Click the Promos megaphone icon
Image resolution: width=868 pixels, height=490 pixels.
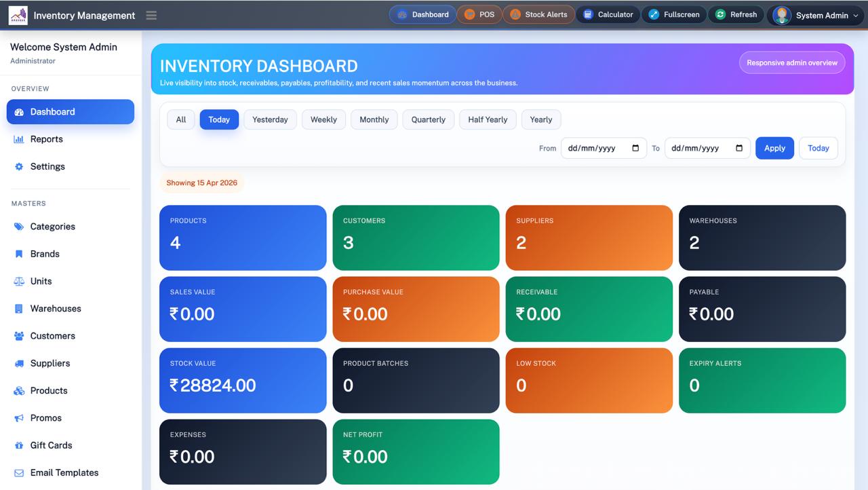tap(19, 417)
